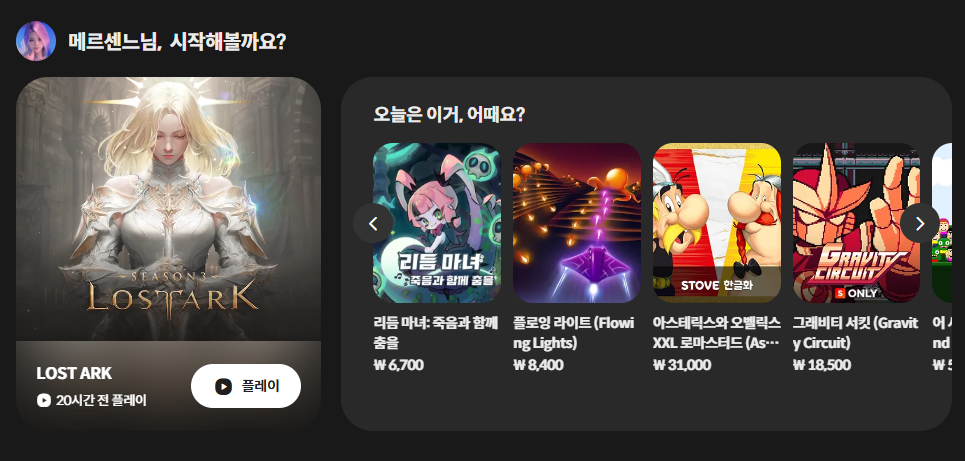Click the 플로잉 라이트 (Flowing Lights) title
The width and height of the screenshot is (965, 461).
[574, 332]
